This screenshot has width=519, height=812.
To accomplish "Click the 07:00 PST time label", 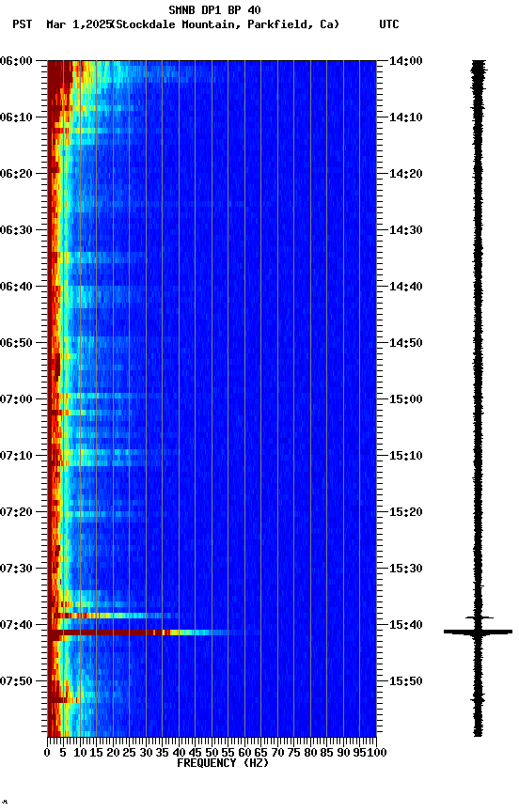I will pos(16,399).
